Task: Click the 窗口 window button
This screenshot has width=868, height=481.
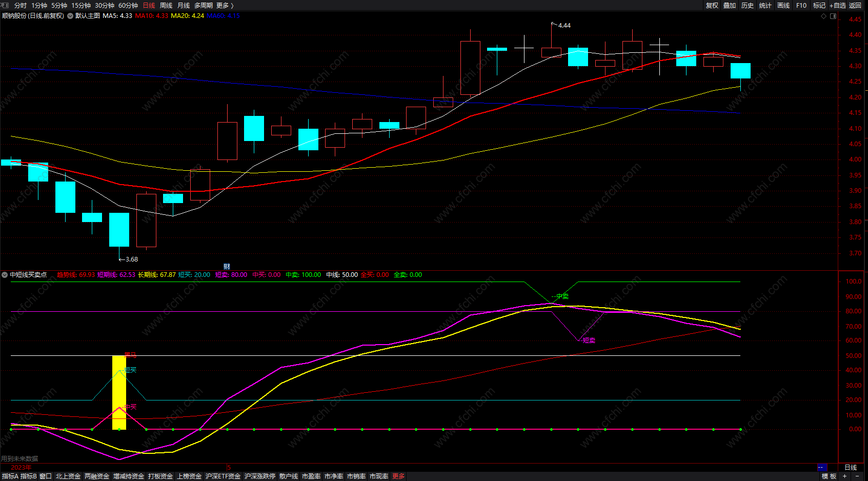Action: coord(46,476)
